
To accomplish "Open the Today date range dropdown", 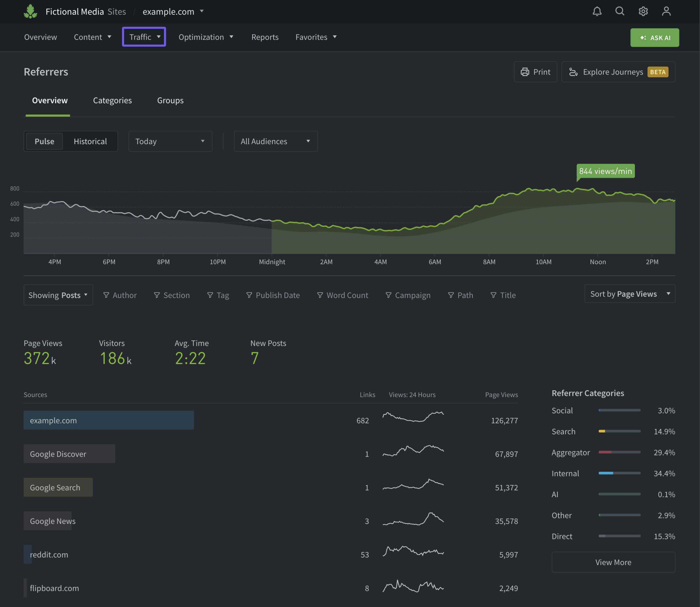I will [170, 142].
